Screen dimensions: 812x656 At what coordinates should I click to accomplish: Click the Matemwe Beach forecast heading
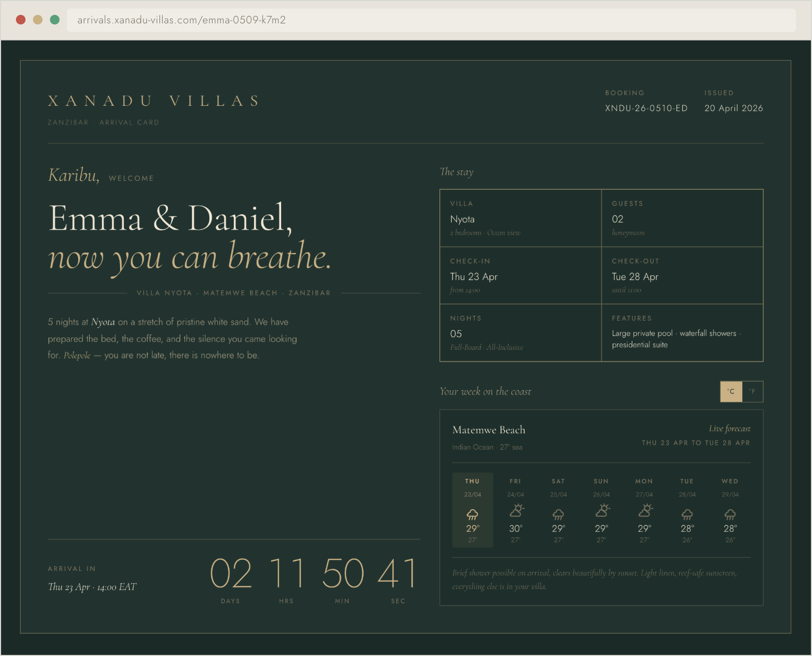pos(488,430)
